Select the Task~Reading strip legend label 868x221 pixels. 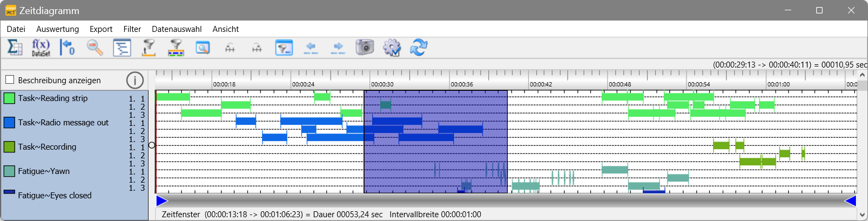coord(52,98)
